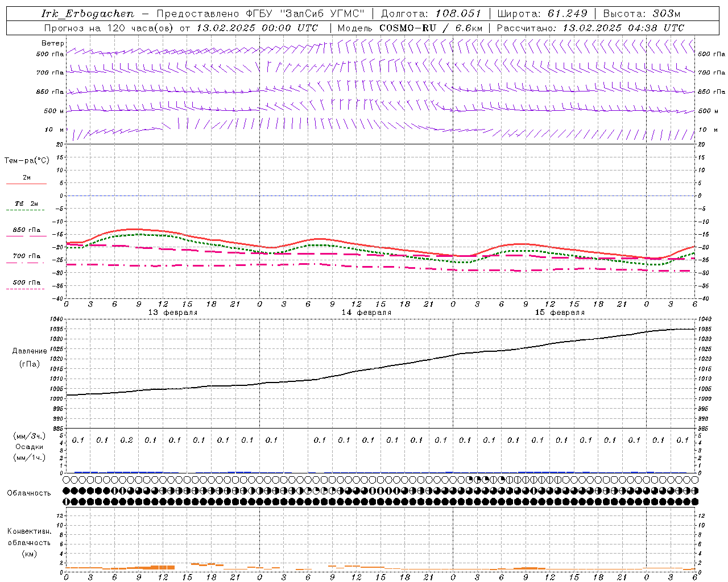Click the Конвективн. облачность panel title

click(x=29, y=537)
